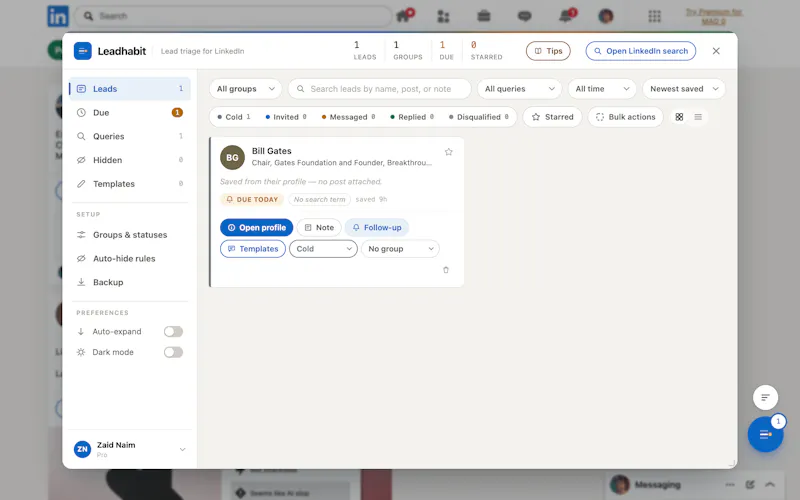
Task: Click Try Premium link in LinkedIn background
Action: (x=713, y=16)
